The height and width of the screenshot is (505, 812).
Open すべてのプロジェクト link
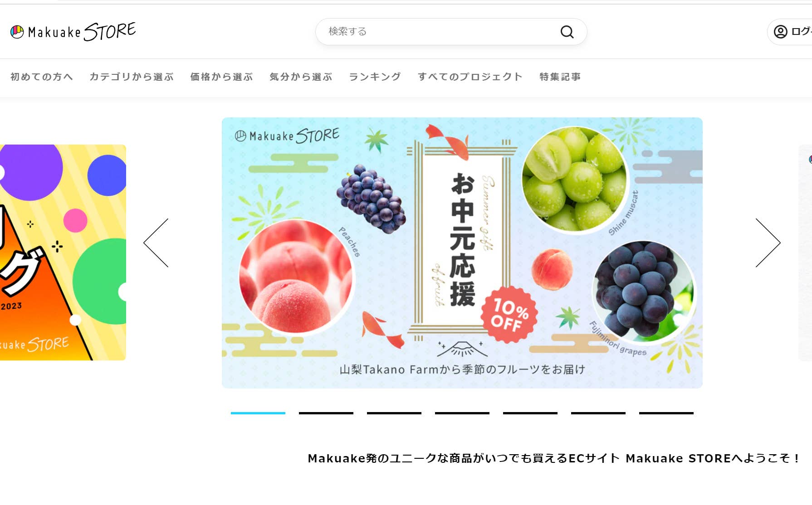(470, 77)
